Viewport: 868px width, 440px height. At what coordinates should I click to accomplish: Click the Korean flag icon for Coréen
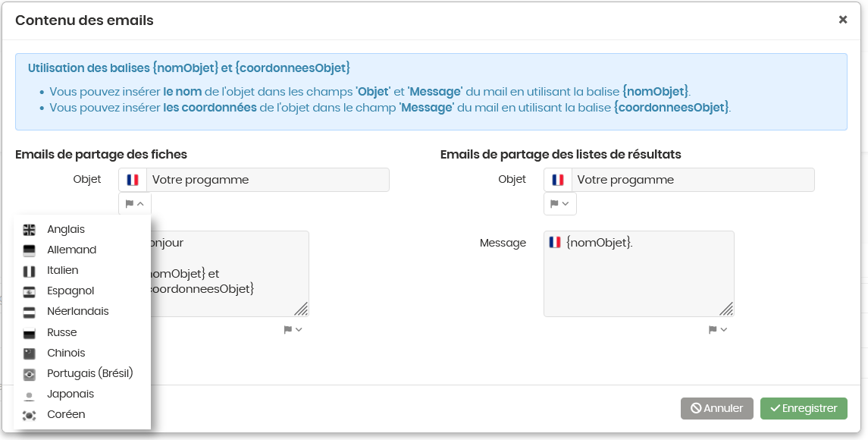tap(30, 415)
